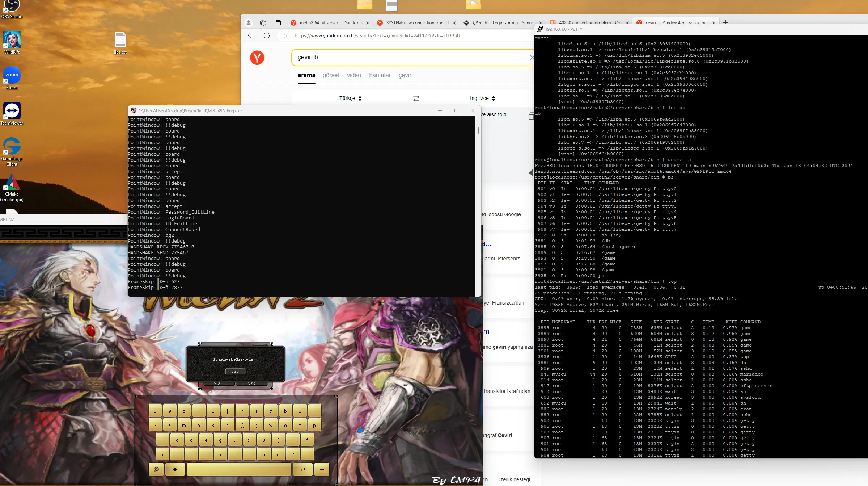This screenshot has width=868, height=486.
Task: Open the TeamViewer desktop icon
Action: click(12, 111)
